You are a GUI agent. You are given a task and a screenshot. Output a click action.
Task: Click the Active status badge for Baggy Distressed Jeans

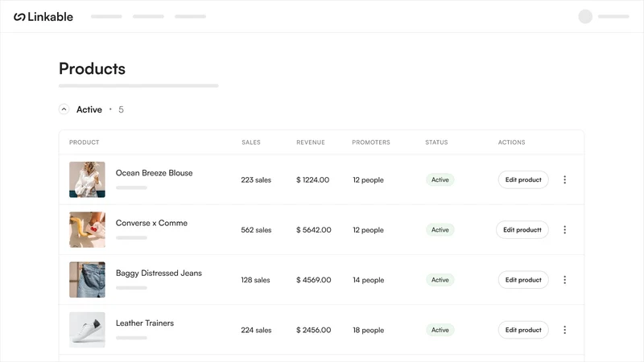click(x=440, y=280)
